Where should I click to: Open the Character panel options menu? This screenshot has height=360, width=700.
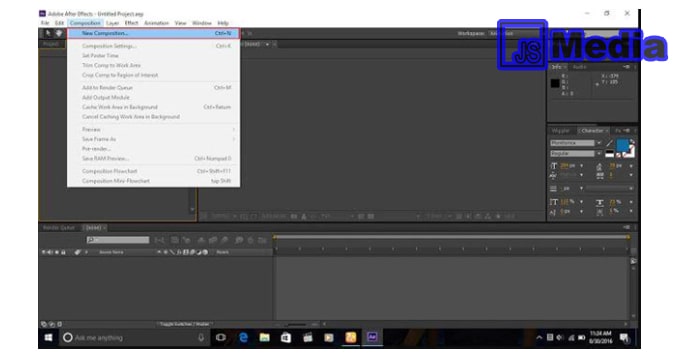pos(626,130)
